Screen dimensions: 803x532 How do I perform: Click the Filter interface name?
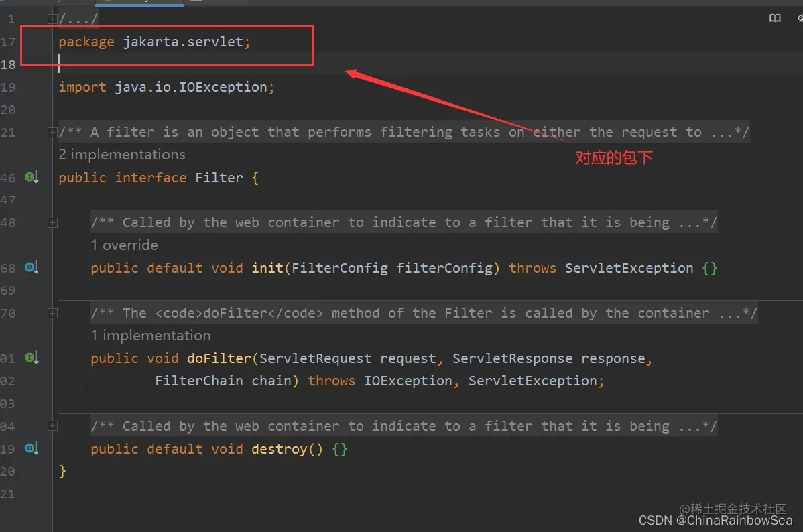pos(219,178)
